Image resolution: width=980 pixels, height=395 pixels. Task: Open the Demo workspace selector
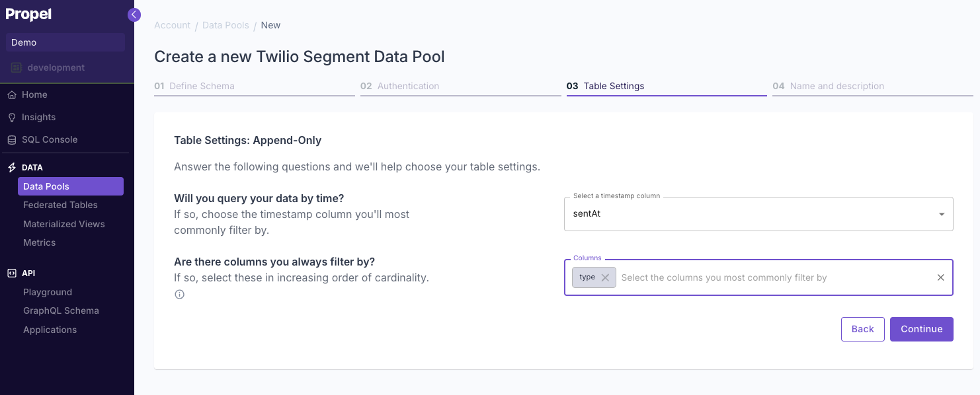tap(65, 42)
